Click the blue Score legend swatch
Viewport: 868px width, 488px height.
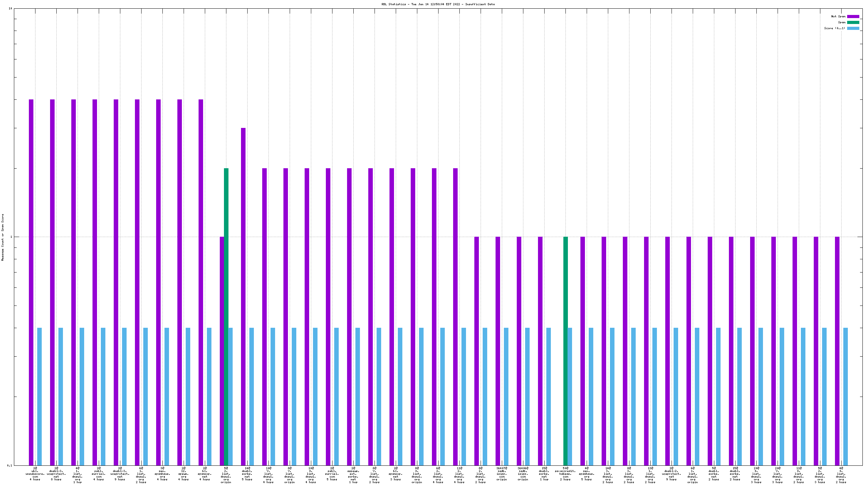853,28
